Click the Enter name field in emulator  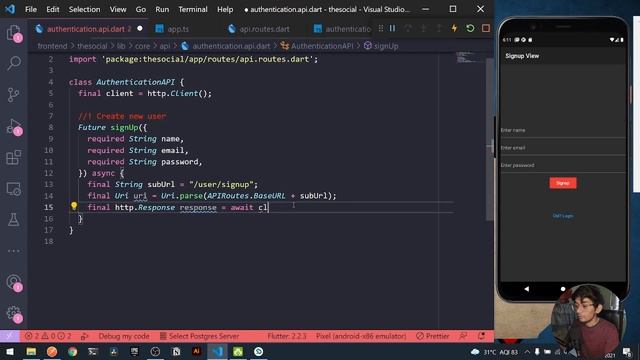563,130
